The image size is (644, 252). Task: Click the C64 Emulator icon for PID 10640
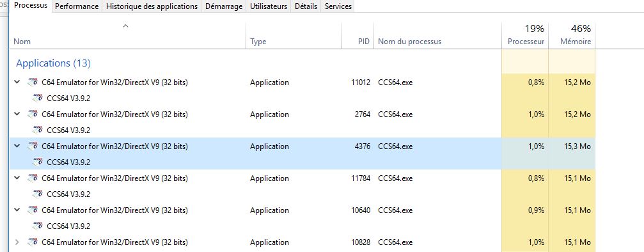pos(33,210)
